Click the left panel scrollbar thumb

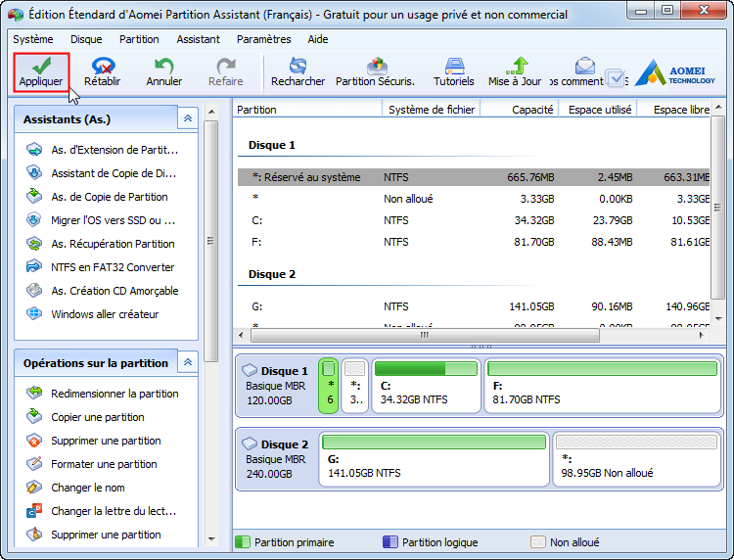[211, 241]
